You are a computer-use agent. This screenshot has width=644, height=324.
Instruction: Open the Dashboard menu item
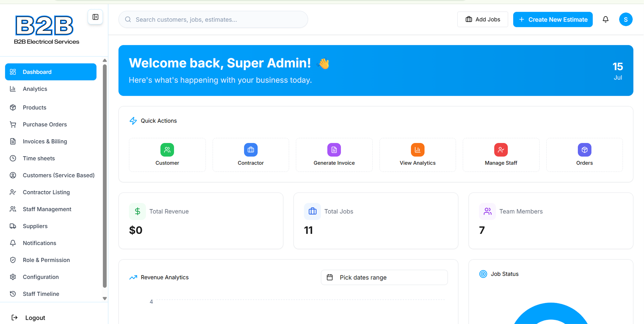[51, 72]
